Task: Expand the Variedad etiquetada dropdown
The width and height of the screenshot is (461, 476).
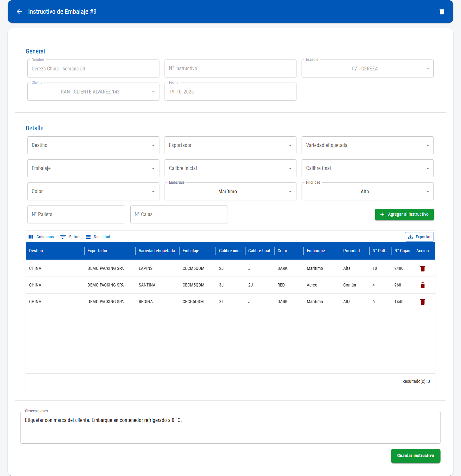Action: point(368,145)
